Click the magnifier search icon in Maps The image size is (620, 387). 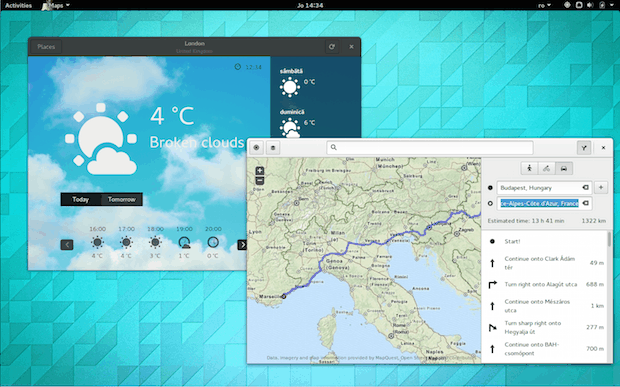pyautogui.click(x=334, y=147)
